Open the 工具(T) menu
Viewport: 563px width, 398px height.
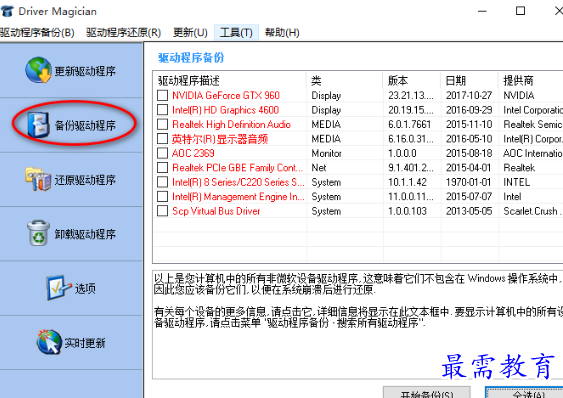(236, 33)
